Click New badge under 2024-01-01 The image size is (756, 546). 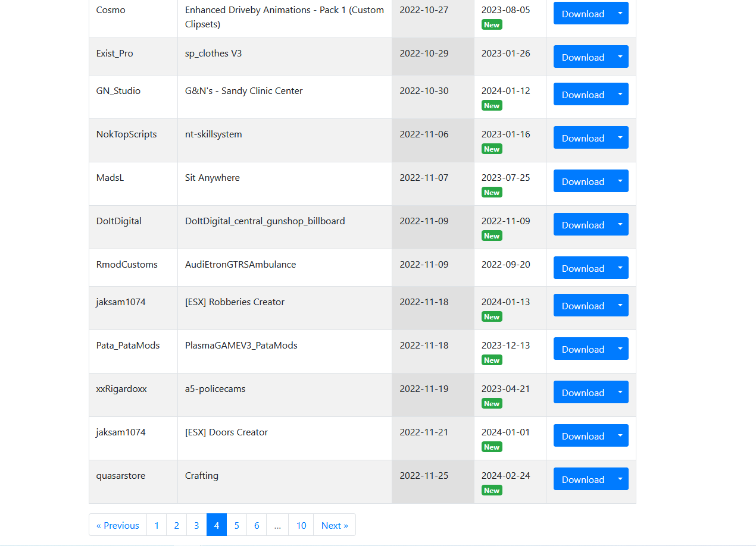tap(492, 447)
